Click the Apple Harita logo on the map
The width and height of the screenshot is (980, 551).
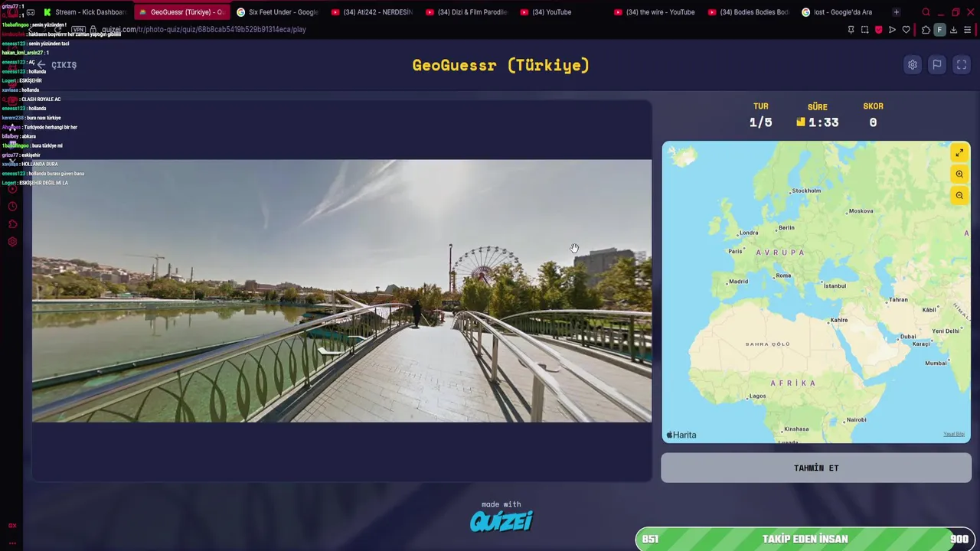point(681,435)
